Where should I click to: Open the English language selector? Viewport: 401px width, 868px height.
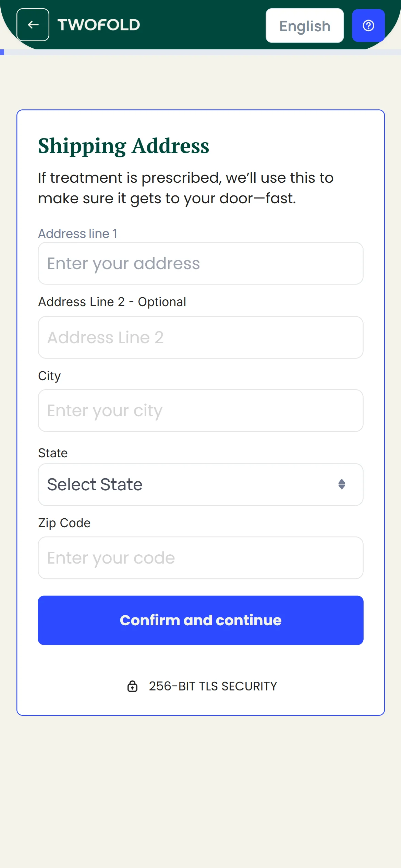tap(304, 26)
